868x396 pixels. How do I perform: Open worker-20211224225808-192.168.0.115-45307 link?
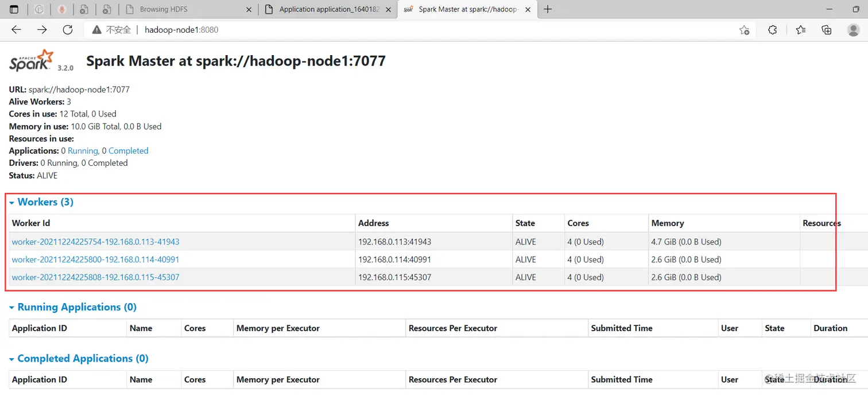tap(95, 277)
